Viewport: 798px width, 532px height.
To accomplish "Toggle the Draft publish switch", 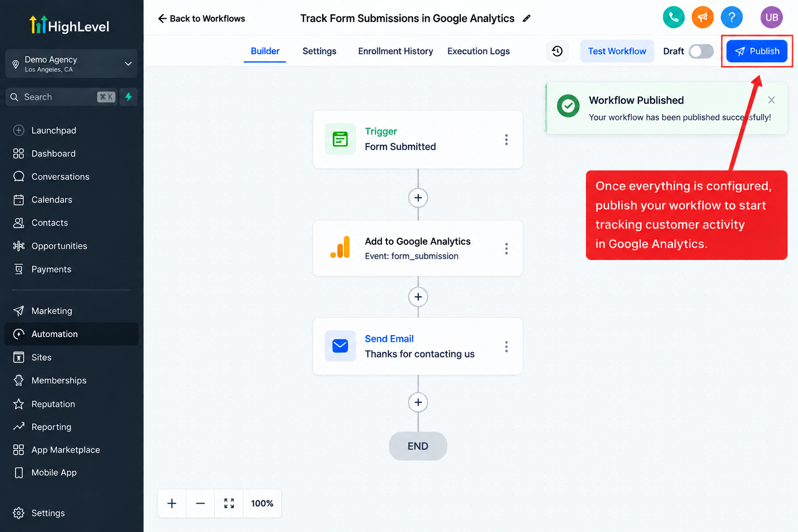I will pyautogui.click(x=701, y=51).
